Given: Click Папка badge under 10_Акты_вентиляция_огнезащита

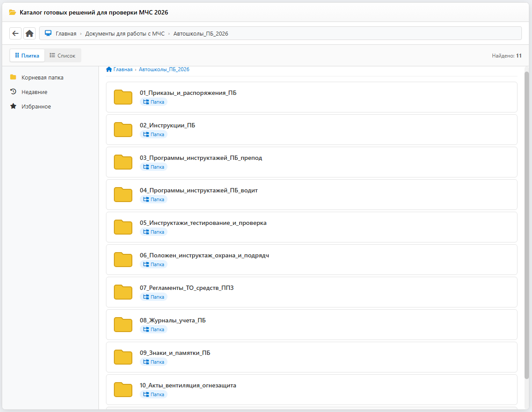Looking at the screenshot, I should pyautogui.click(x=153, y=394).
